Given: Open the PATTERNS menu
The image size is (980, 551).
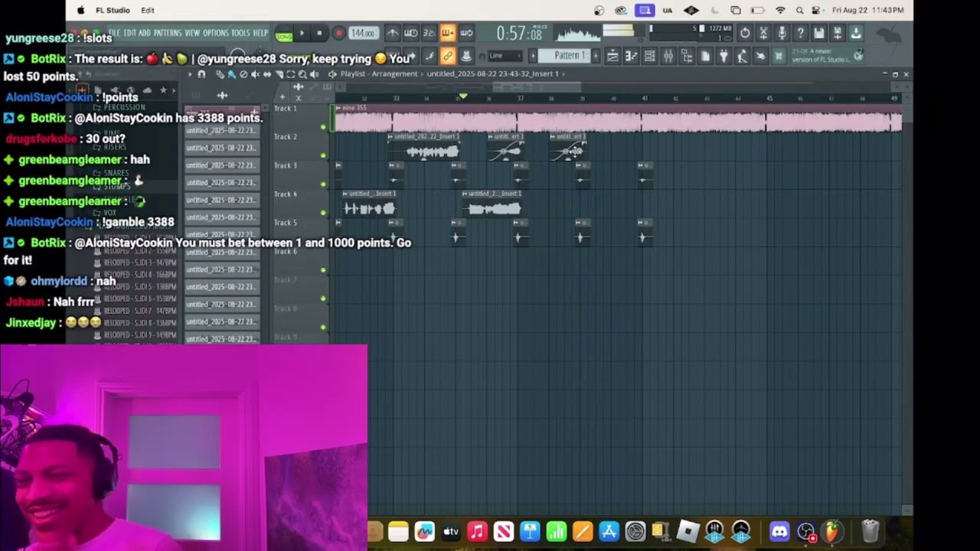Looking at the screenshot, I should tap(168, 33).
